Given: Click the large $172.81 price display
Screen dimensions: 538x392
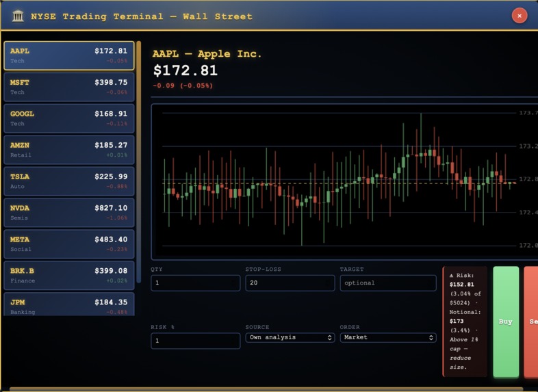Looking at the screenshot, I should coord(185,70).
